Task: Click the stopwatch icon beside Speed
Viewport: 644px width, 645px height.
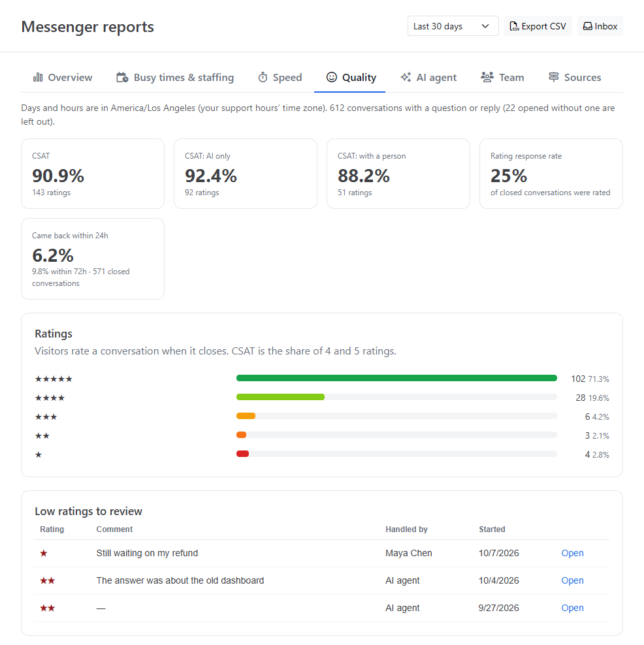Action: coord(263,77)
